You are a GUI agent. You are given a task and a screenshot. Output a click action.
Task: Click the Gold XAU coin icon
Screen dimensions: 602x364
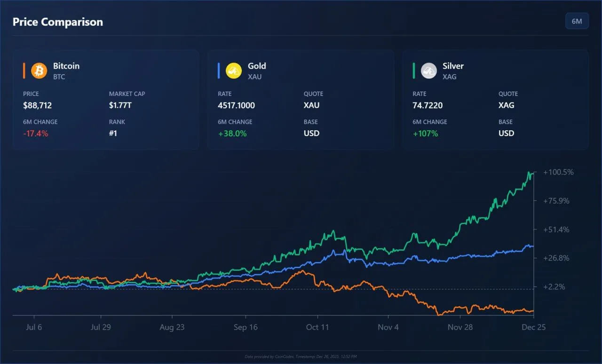point(233,71)
